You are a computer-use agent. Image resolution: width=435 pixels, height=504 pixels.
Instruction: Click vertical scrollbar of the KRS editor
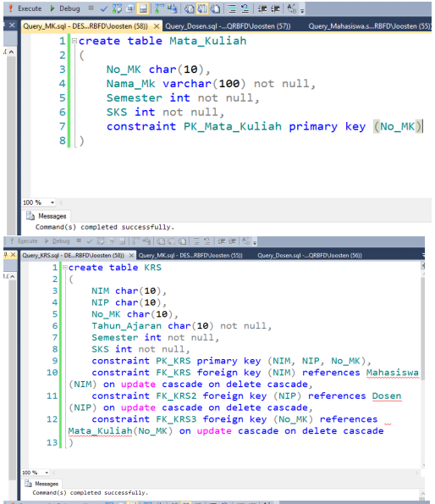click(x=423, y=328)
